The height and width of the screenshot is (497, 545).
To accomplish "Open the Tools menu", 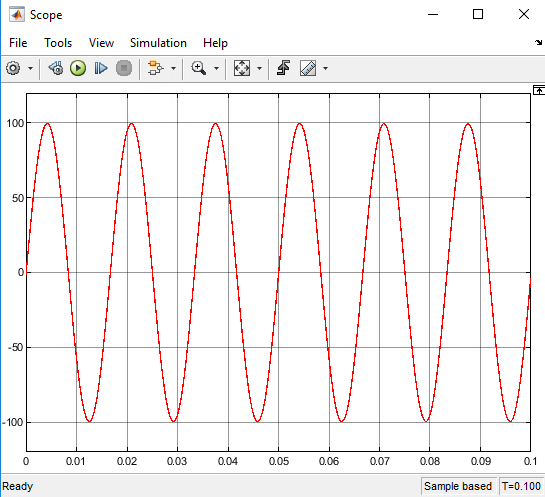I will [58, 43].
